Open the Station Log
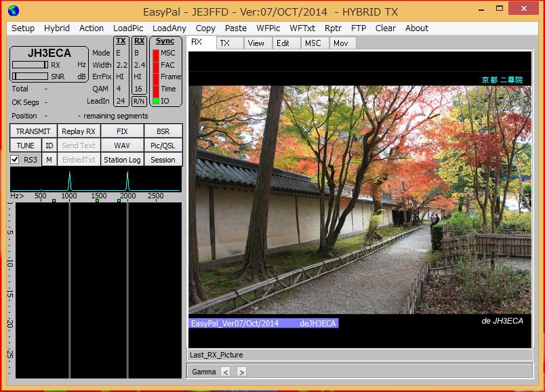This screenshot has width=545, height=392. pyautogui.click(x=122, y=160)
